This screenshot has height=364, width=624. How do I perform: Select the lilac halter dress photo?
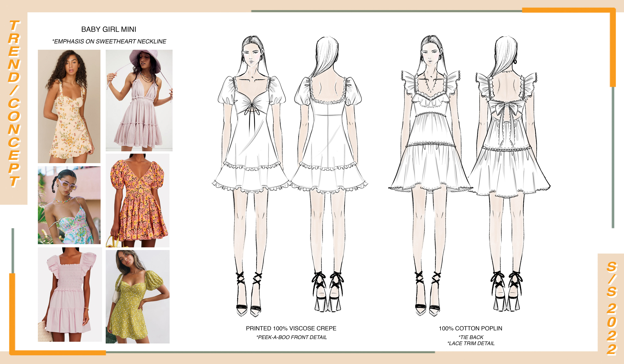pyautogui.click(x=139, y=100)
